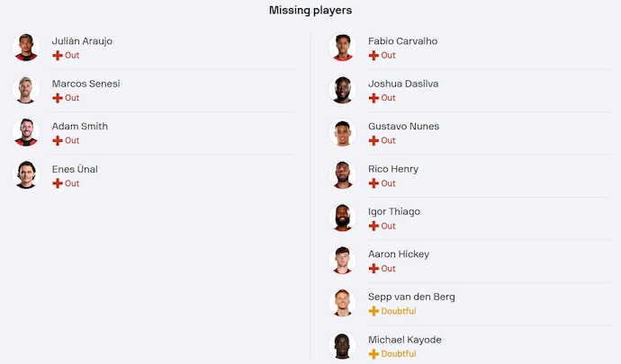Click the yellow Doubtful icon under Sepp van den Berg

tap(373, 312)
